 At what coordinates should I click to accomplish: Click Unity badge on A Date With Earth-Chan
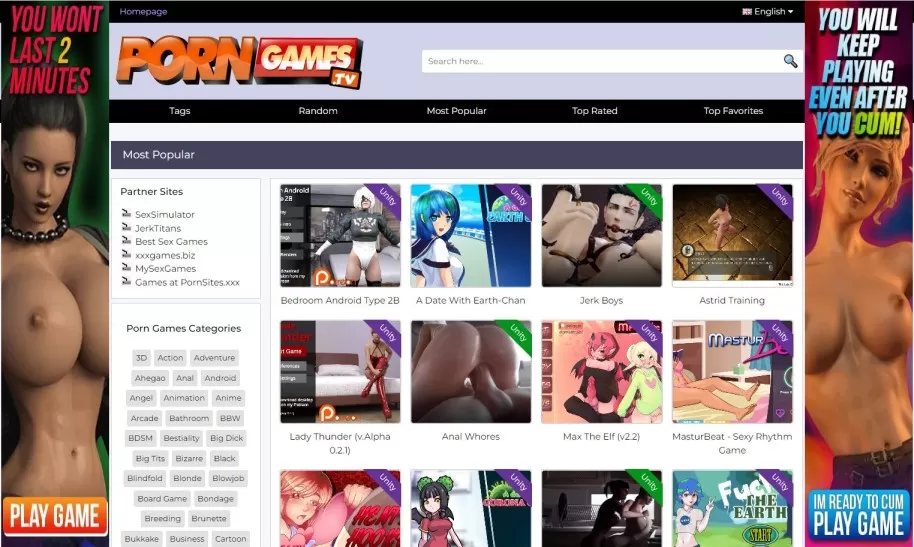pos(517,199)
